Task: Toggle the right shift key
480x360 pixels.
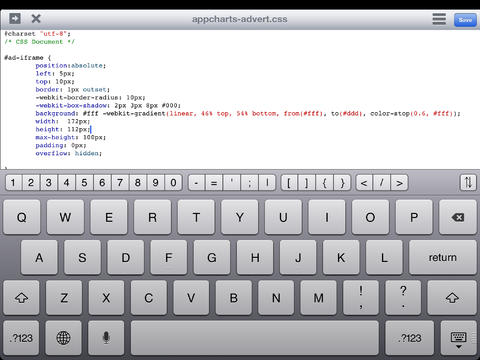Action: click(452, 298)
